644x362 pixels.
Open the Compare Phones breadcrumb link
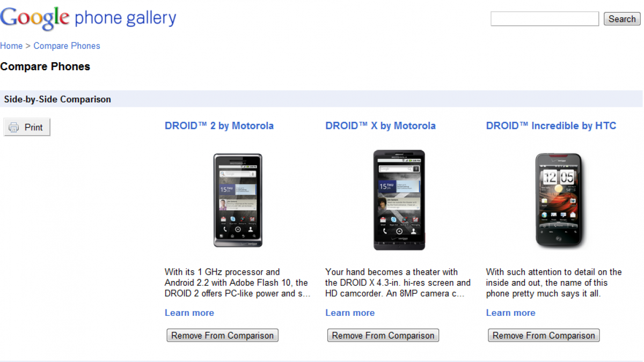pyautogui.click(x=67, y=46)
